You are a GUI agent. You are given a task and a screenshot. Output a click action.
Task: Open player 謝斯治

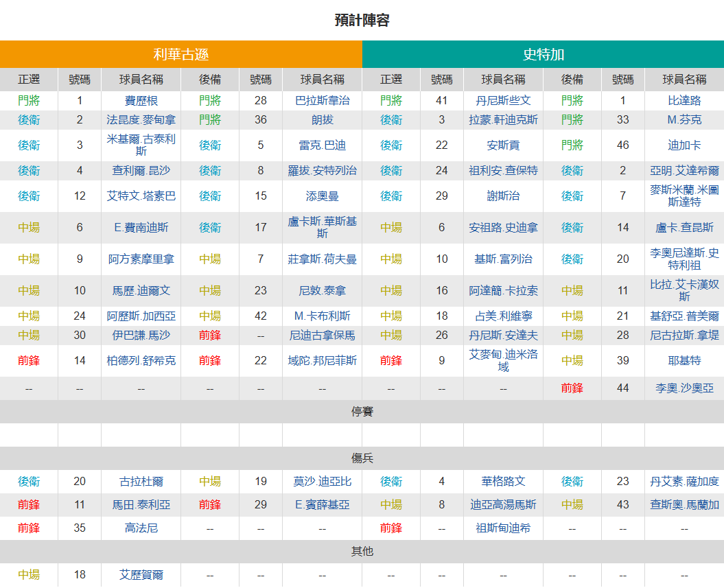pos(503,196)
